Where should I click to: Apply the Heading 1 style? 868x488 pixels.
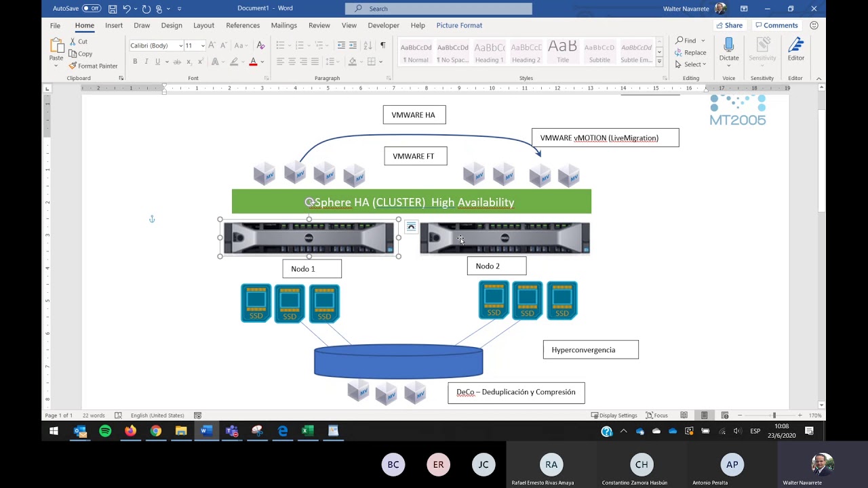click(489, 52)
